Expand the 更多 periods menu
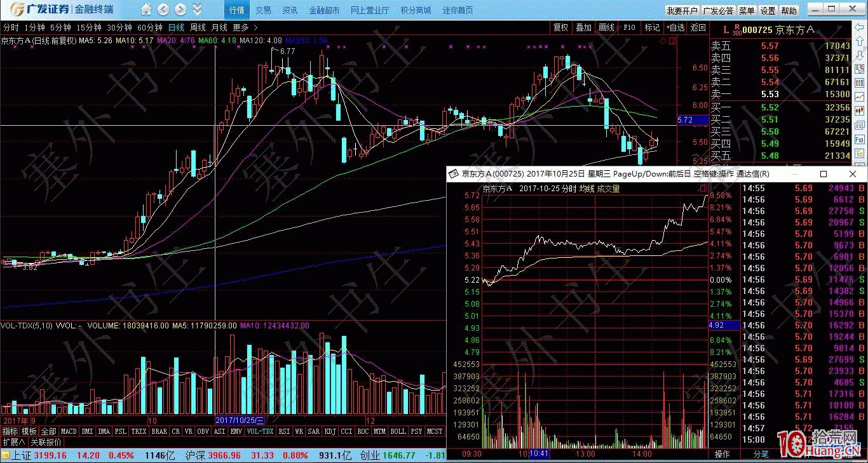Screen dimensions: 868x463 tap(245, 27)
